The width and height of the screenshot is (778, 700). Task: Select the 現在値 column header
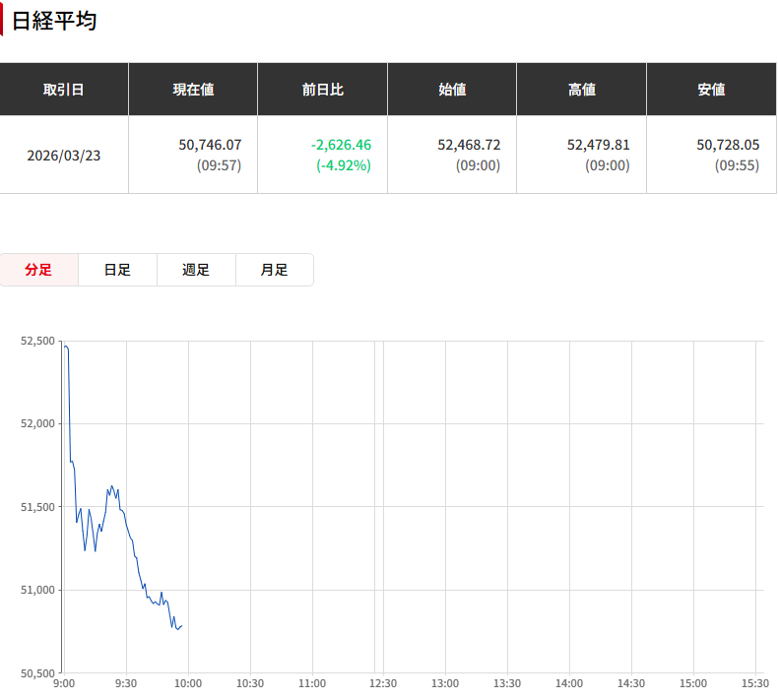[193, 90]
